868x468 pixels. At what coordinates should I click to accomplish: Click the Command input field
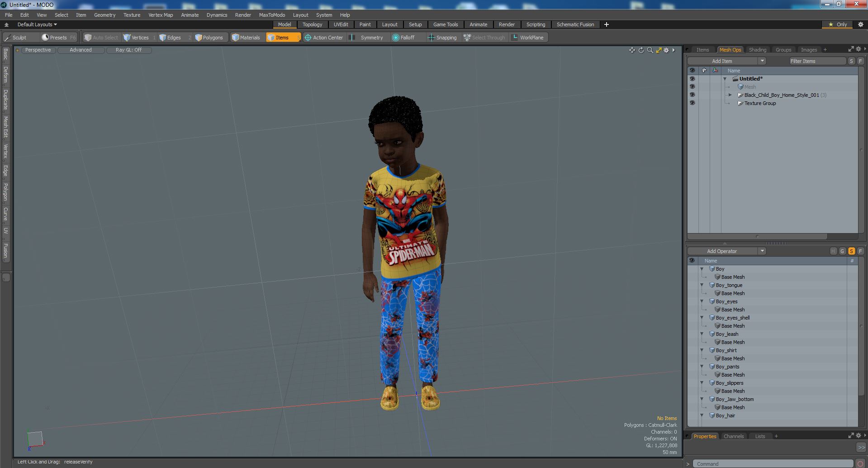[773, 463]
